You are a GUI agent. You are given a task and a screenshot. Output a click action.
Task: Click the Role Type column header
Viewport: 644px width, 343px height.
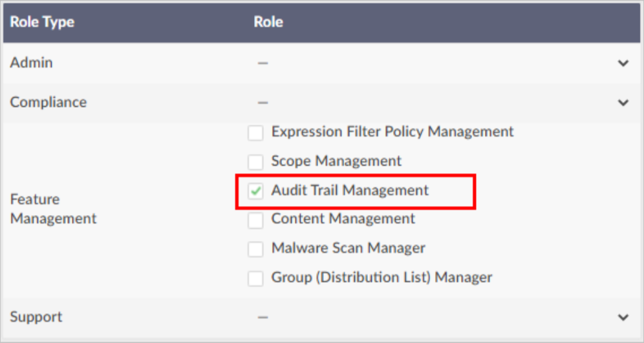coord(42,22)
